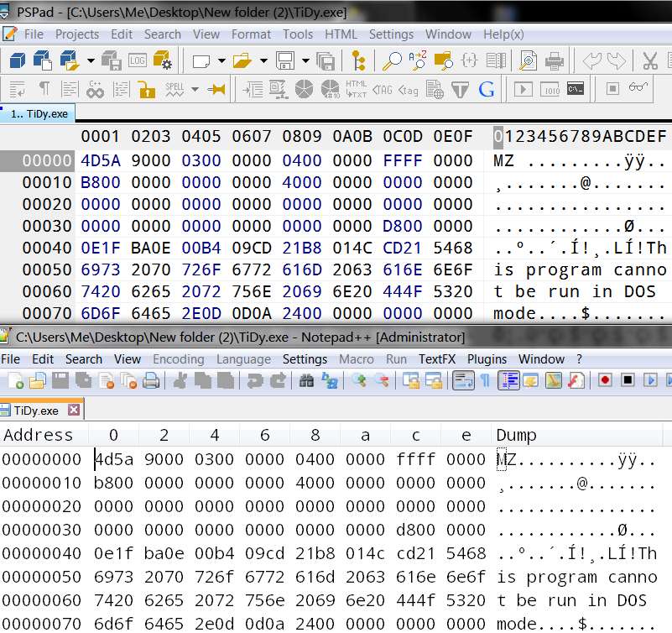The width and height of the screenshot is (672, 633).
Task: Toggle Notepad++ Word wrap button
Action: [463, 380]
